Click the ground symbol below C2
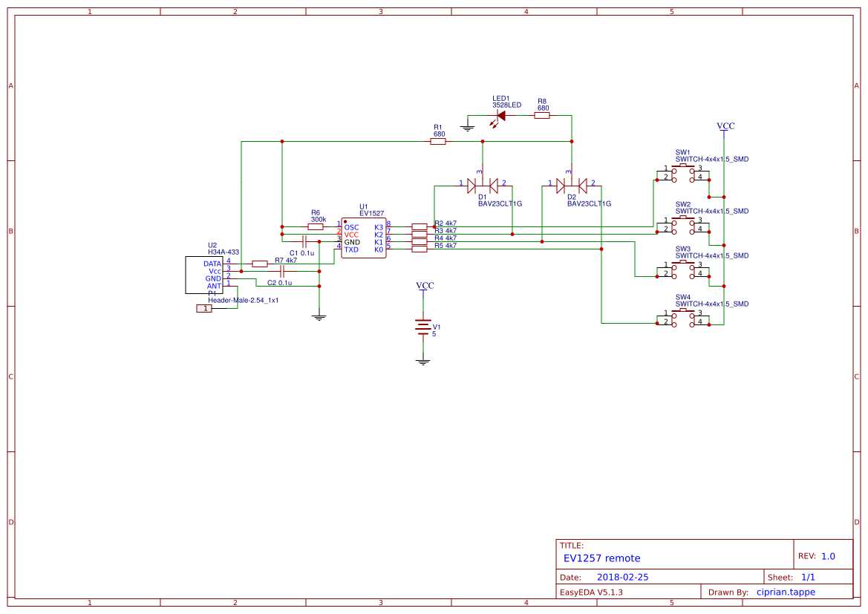The width and height of the screenshot is (868, 614). click(319, 317)
